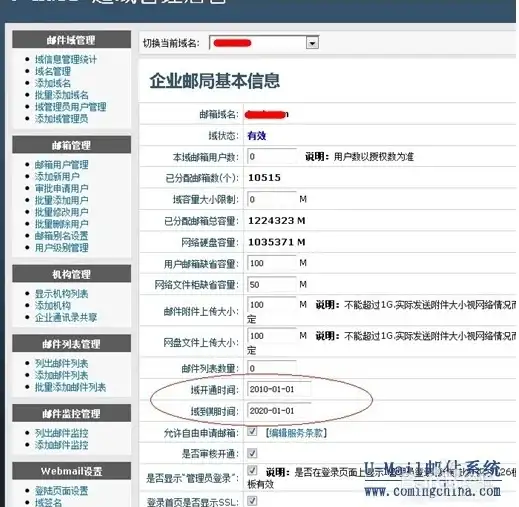Open 编辑服务条款 link
The height and width of the screenshot is (507, 519).
[x=296, y=433]
